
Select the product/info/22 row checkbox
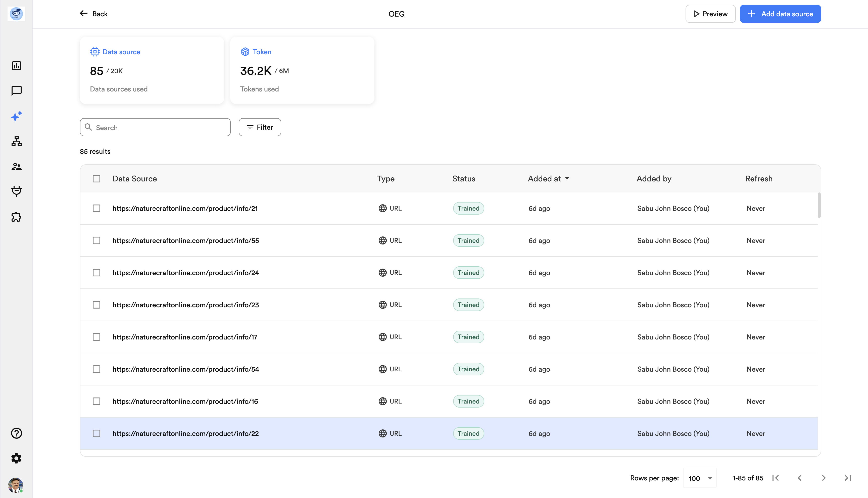97,433
